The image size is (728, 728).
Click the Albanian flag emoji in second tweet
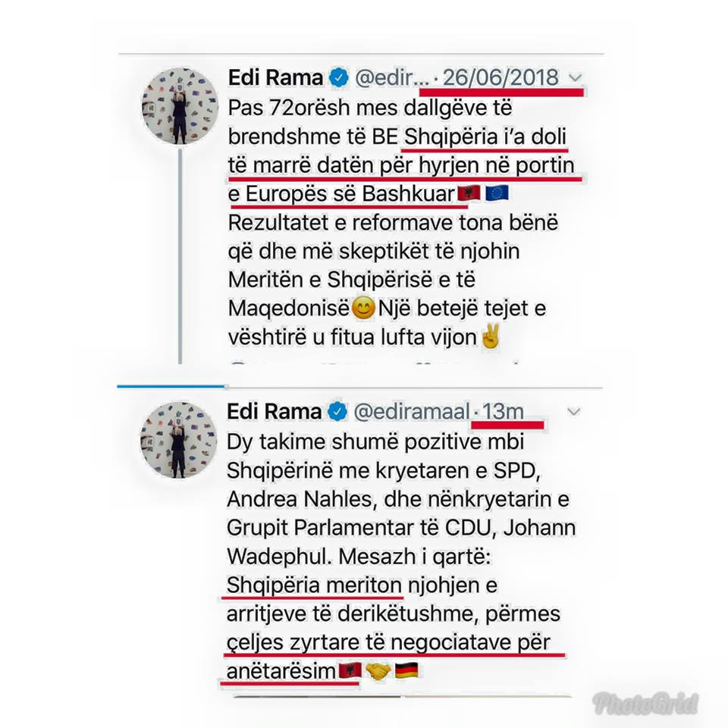350,671
